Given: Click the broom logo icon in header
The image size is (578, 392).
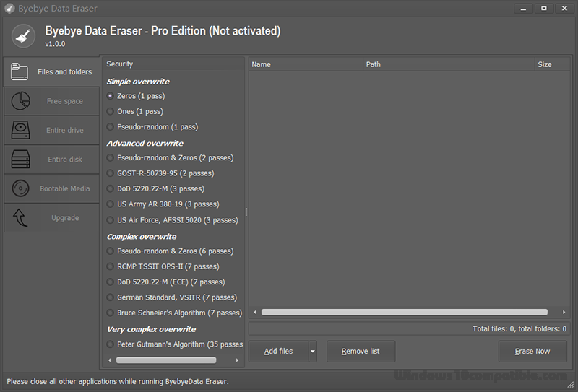Looking at the screenshot, I should (x=22, y=38).
